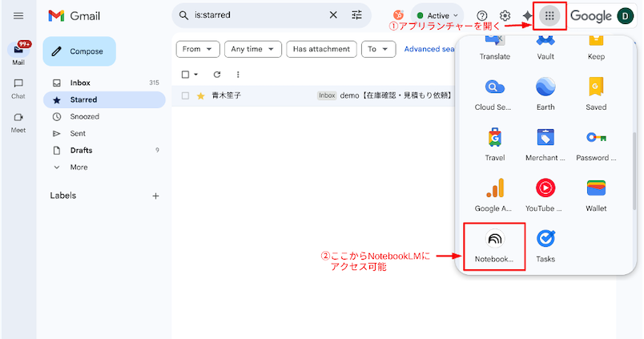Open the Vault app

point(545,49)
